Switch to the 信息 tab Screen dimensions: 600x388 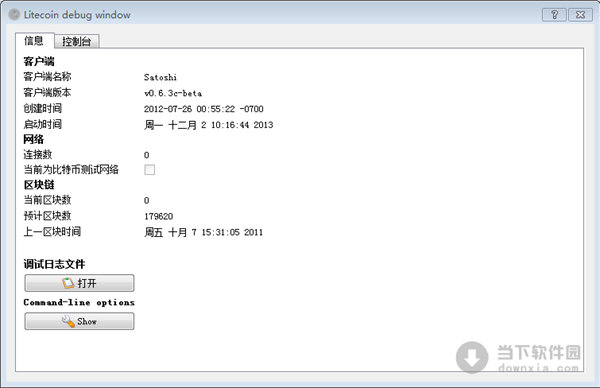(34, 41)
